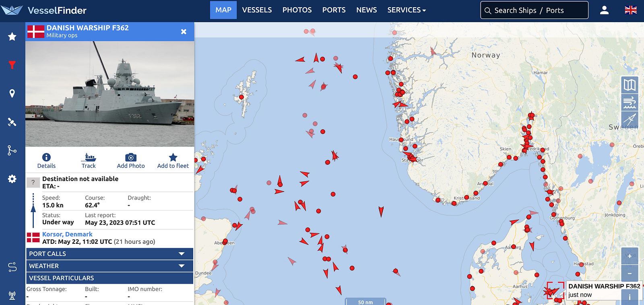Screen dimensions: 644x305
Task: Open the user account icon
Action: [x=604, y=10]
